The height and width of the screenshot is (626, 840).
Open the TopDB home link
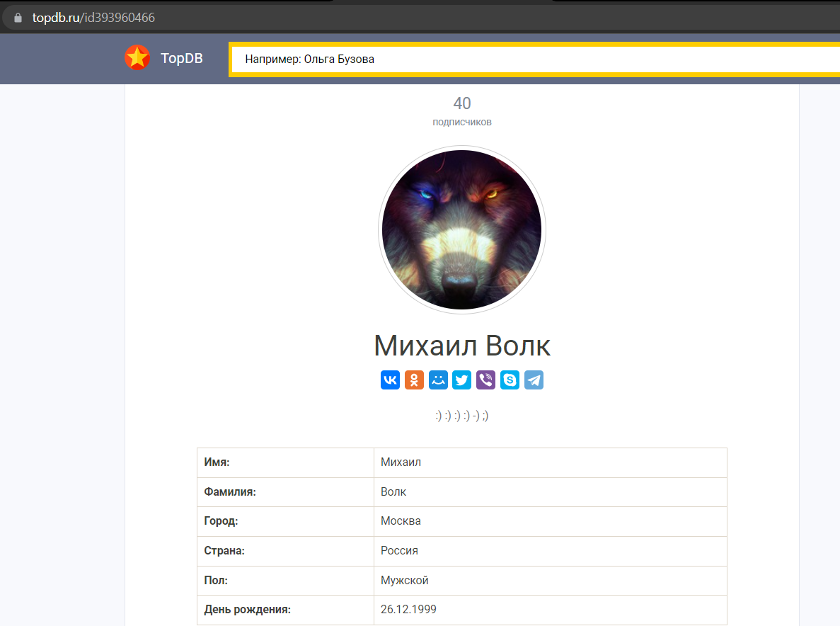coord(182,58)
